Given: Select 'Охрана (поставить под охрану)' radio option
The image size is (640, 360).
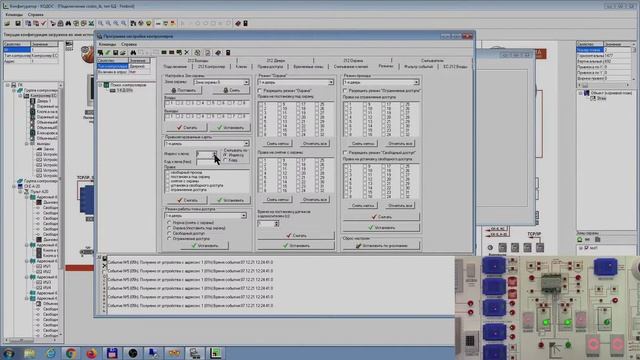Looking at the screenshot, I should pyautogui.click(x=169, y=228).
